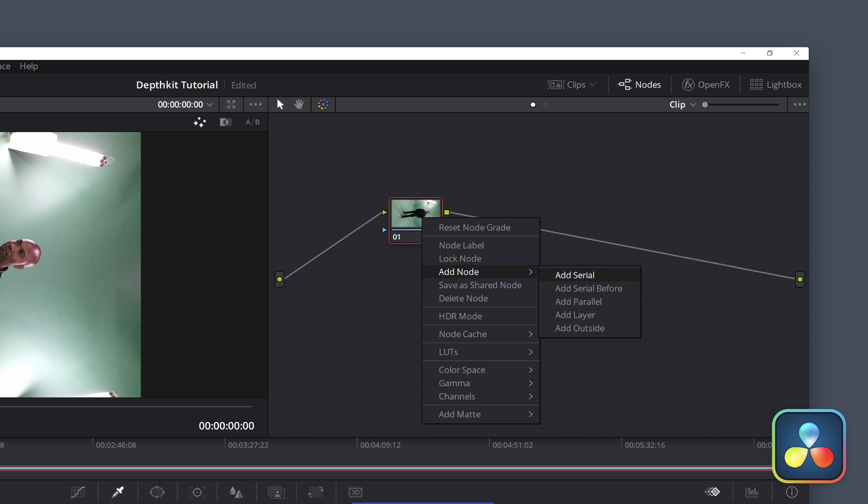Open the OpenFX panel

point(706,84)
